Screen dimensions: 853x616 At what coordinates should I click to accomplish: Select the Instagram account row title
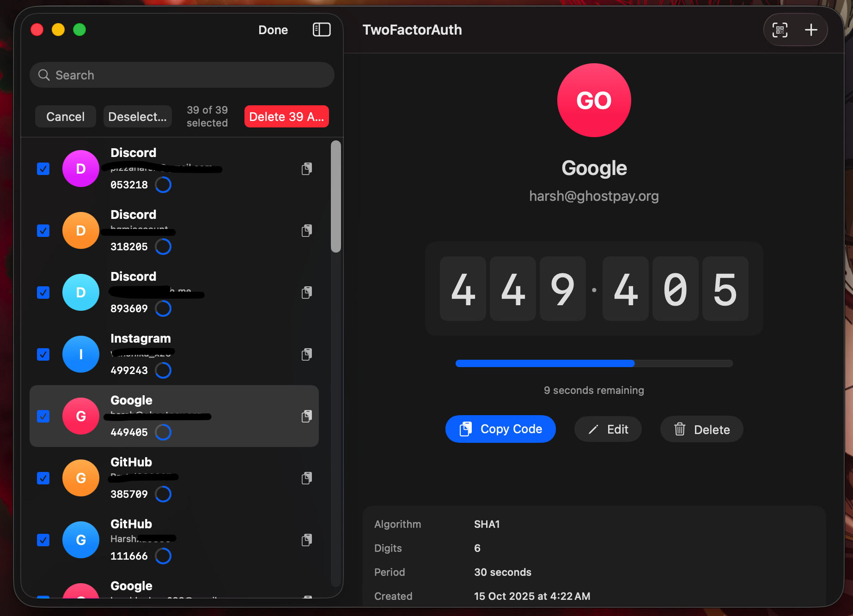point(141,338)
